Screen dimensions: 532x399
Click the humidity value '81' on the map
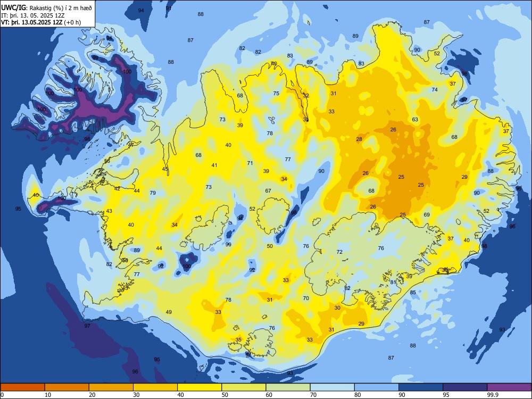[393, 282]
